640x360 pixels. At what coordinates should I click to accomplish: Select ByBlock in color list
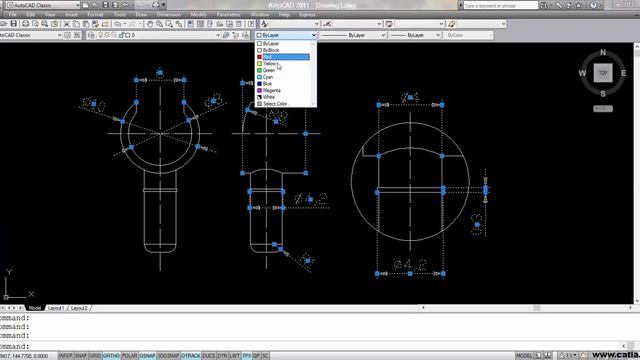[x=284, y=50]
